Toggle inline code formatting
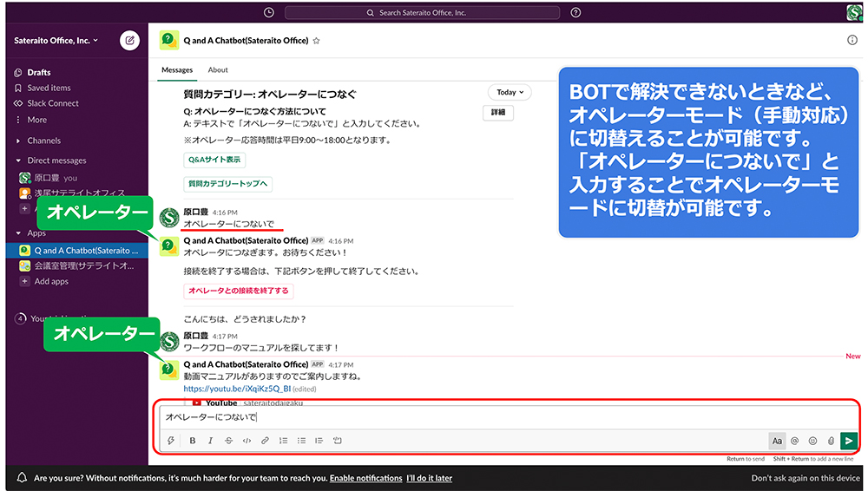The height and width of the screenshot is (491, 868). coord(247,441)
